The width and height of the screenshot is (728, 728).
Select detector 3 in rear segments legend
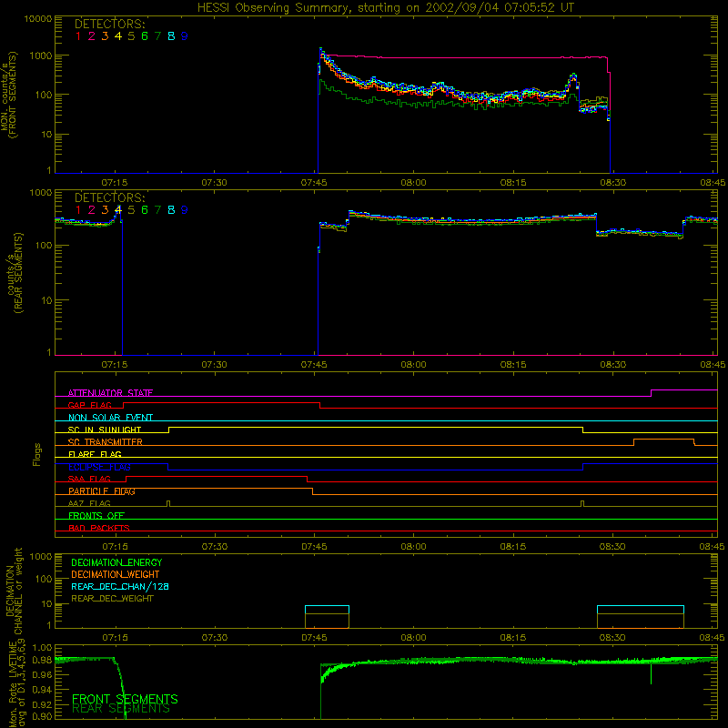coord(105,210)
